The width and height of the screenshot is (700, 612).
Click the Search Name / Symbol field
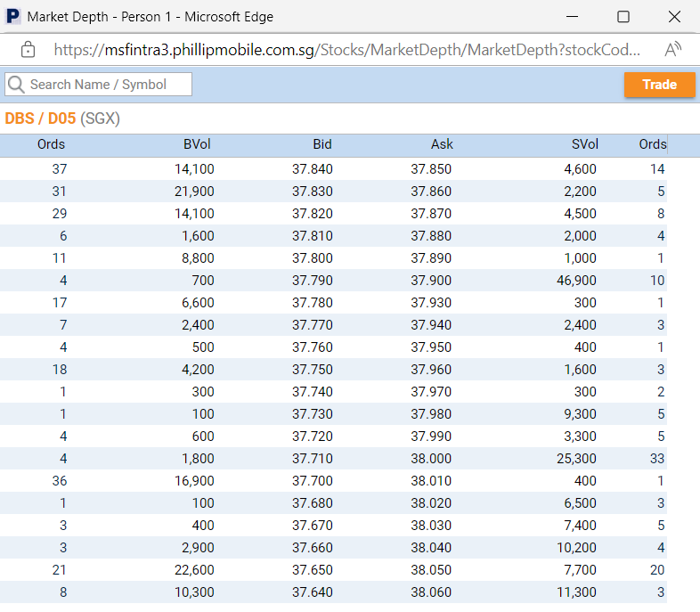98,85
